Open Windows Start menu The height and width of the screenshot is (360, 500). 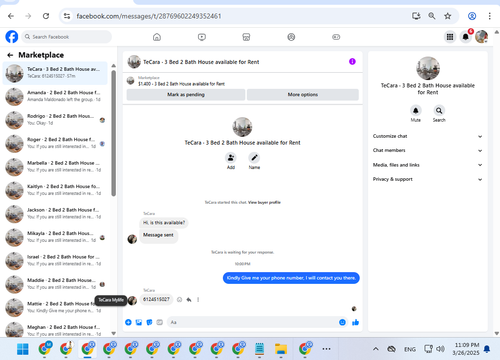pos(23,349)
